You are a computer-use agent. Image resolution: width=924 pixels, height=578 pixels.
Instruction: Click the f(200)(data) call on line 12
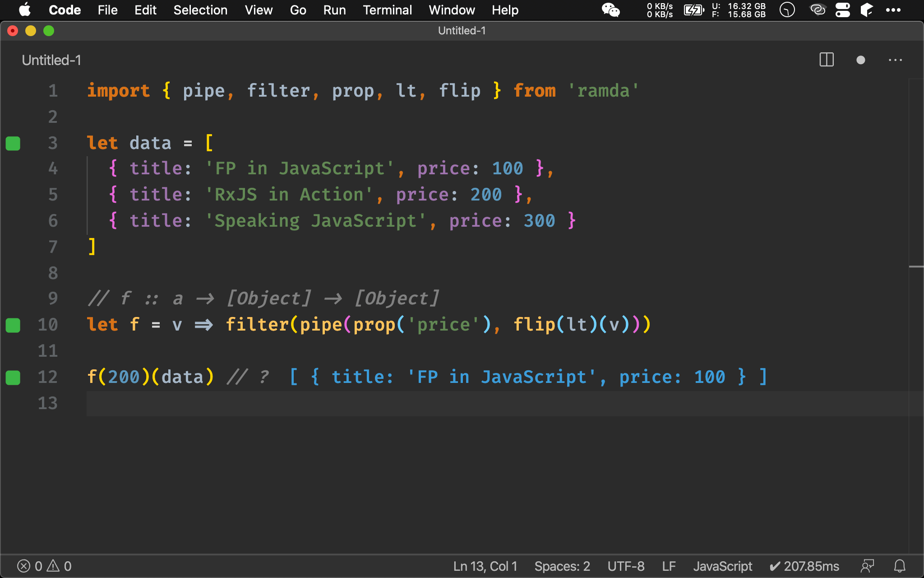(150, 377)
